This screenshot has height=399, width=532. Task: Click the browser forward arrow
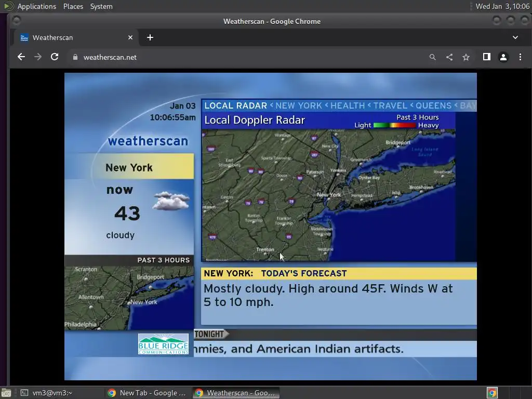(x=37, y=57)
